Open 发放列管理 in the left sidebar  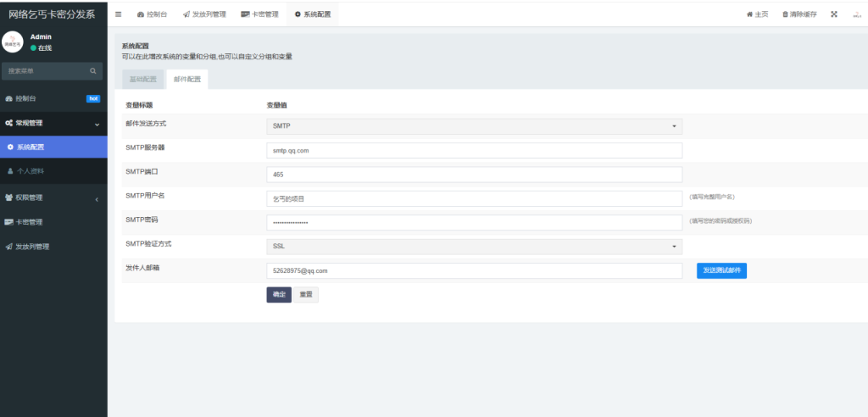31,247
